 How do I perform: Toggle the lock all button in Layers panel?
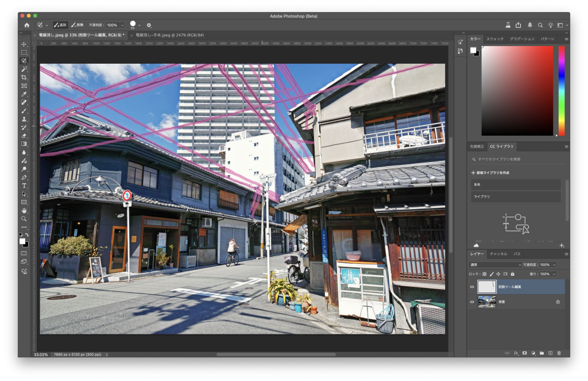coord(512,274)
